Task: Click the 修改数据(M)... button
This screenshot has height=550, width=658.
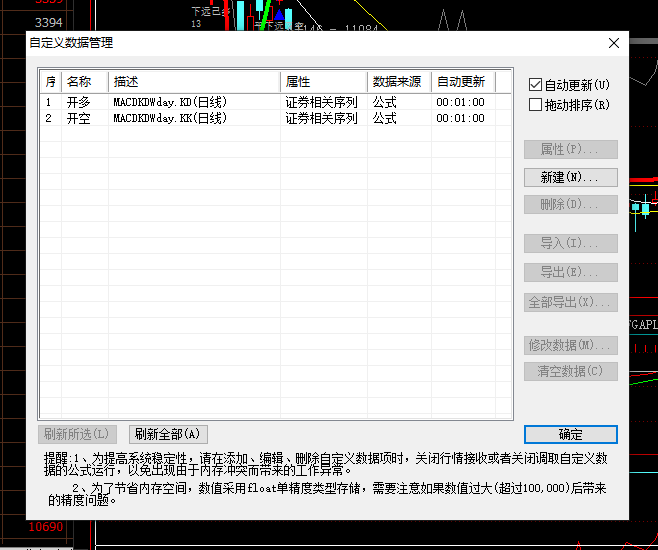Action: [570, 345]
